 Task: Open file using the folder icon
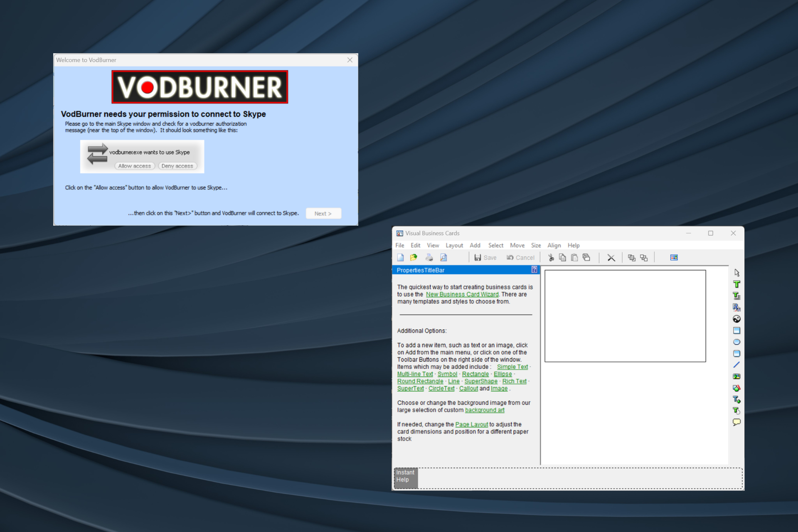click(414, 258)
